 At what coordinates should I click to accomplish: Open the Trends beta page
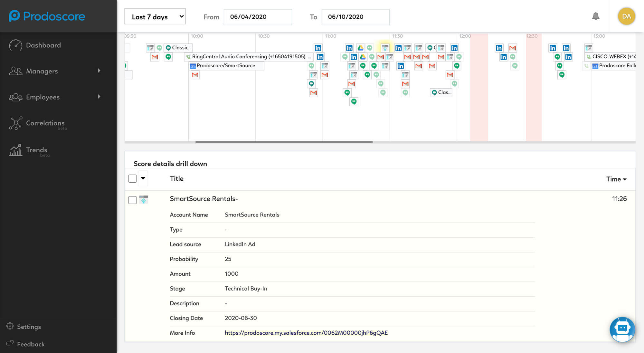coord(36,150)
